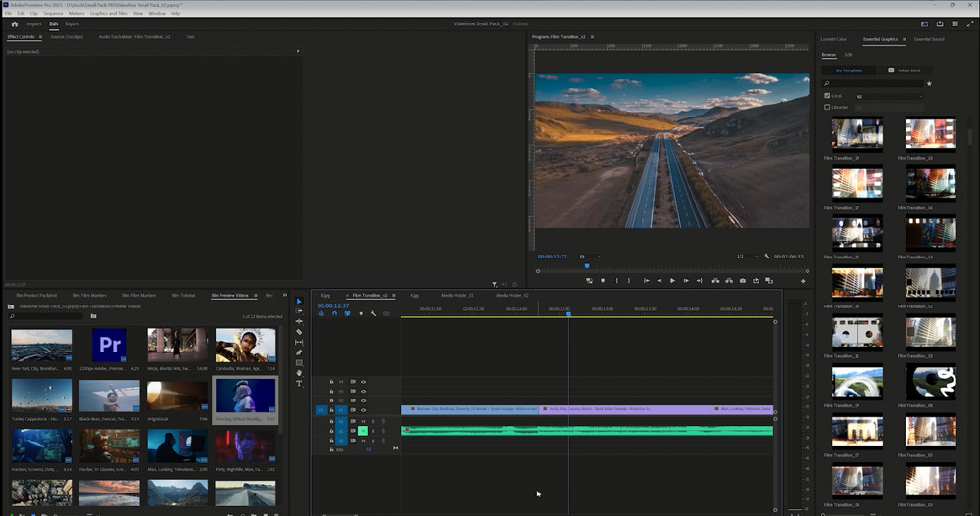
Task: Open Effect Controls panel menu
Action: pyautogui.click(x=40, y=37)
